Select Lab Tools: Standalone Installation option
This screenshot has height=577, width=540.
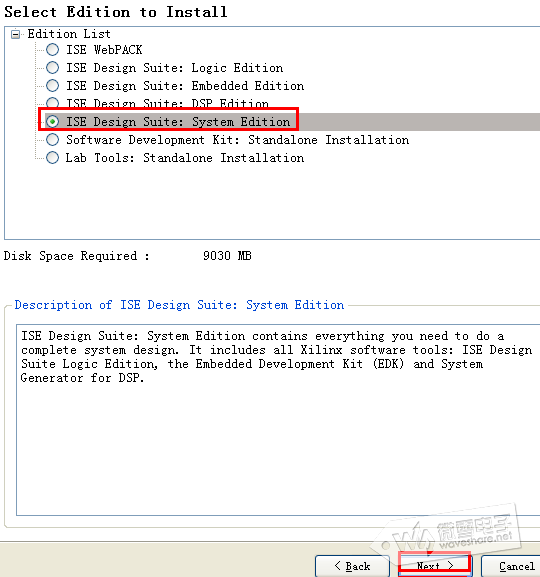(x=52, y=157)
